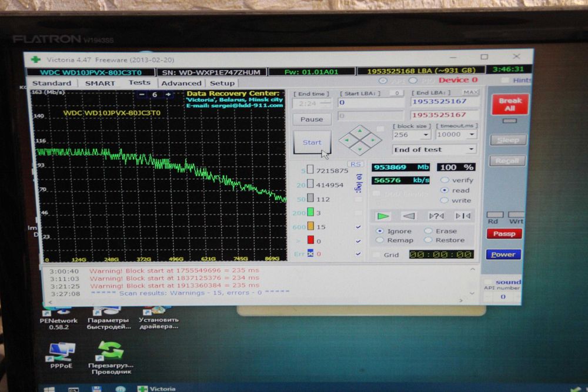This screenshot has height=392, width=588.
Task: Click the orange 600 ms block swatch
Action: tap(310, 226)
